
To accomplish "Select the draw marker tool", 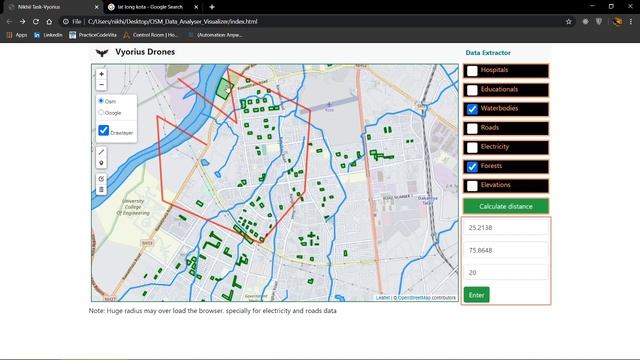I will point(101,163).
